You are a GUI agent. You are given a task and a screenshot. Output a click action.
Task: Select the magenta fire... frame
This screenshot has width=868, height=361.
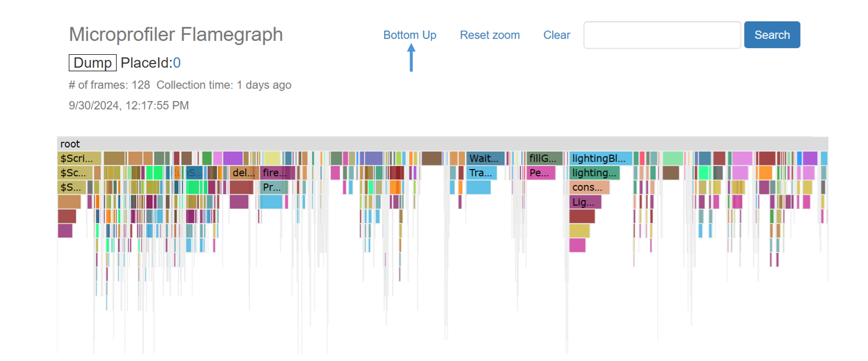coord(275,173)
